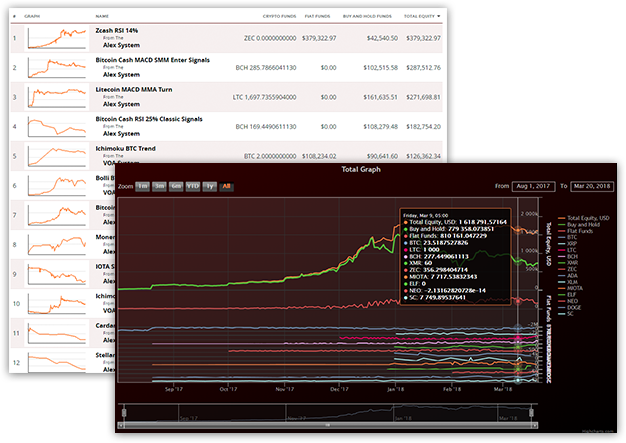Toggle ADA series in chart legend
Viewport: 626px width, 443px height.
tap(568, 275)
